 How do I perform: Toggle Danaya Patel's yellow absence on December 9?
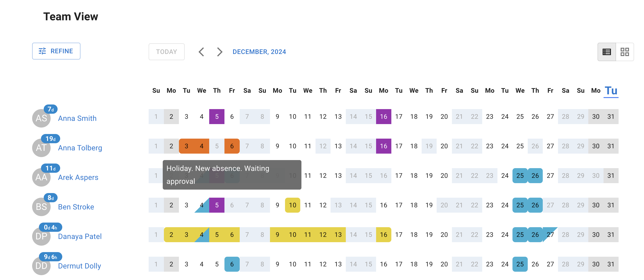pyautogui.click(x=277, y=234)
